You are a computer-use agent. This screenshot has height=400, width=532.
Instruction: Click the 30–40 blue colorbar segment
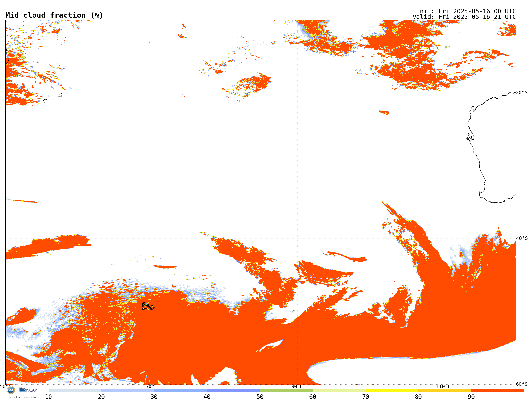tap(181, 391)
